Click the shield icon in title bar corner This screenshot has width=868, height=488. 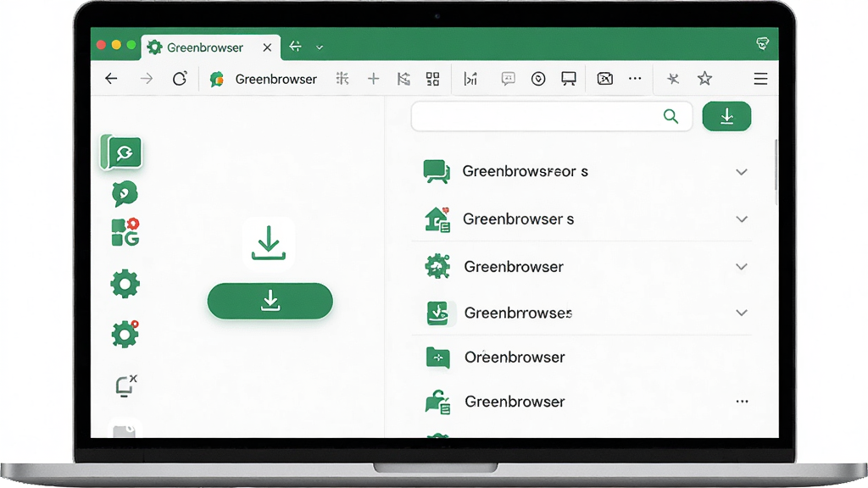point(763,44)
